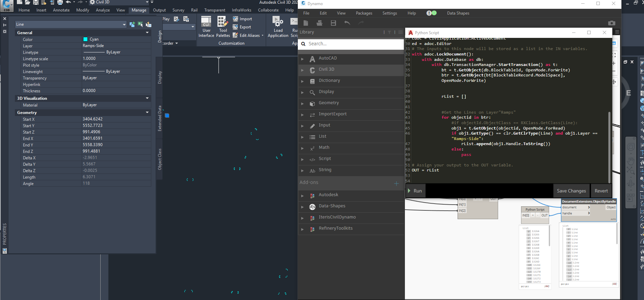Open the Dynamo Packages menu
The image size is (644, 300).
364,13
